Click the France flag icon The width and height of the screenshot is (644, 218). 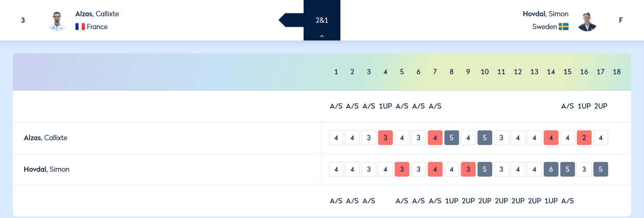coord(80,27)
